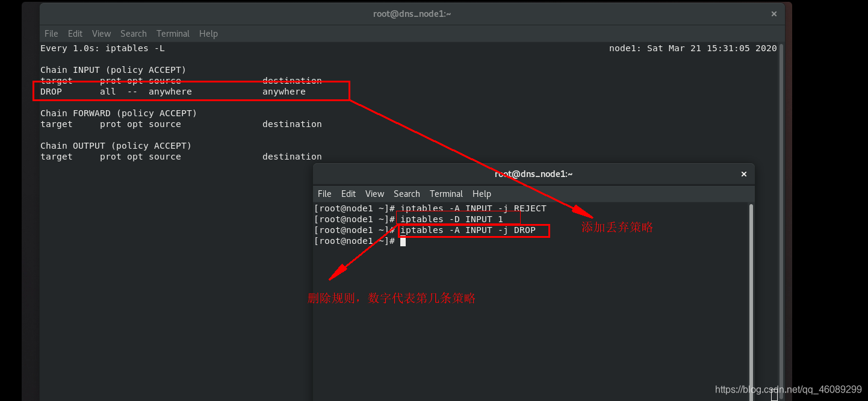
Task: Close the front terminal window
Action: 743,174
